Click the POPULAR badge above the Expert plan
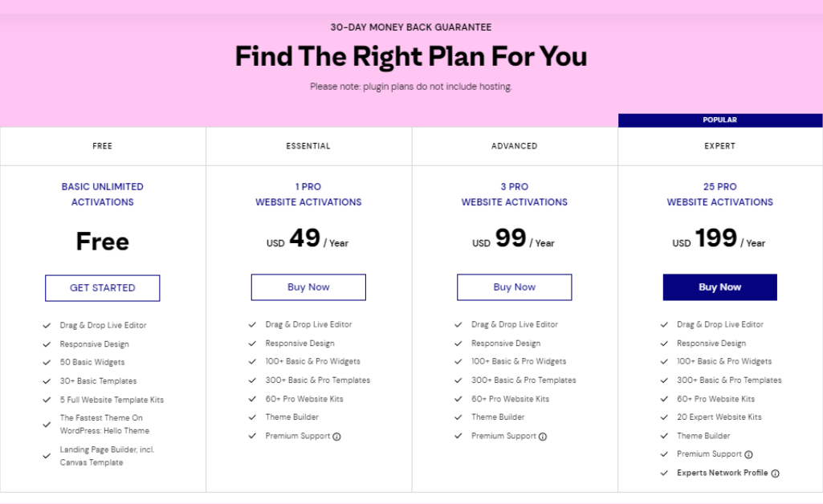 [720, 120]
